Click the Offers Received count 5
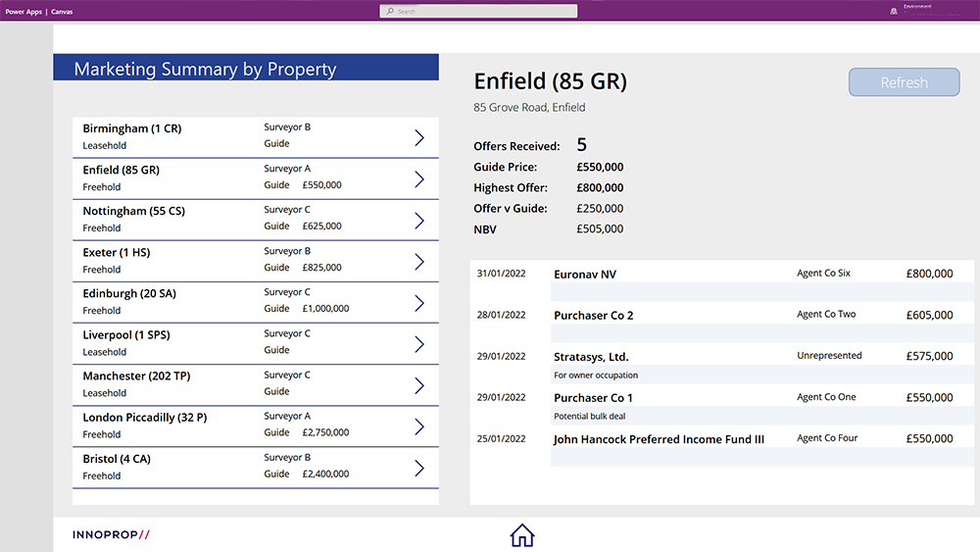The image size is (980, 552). pos(581,145)
